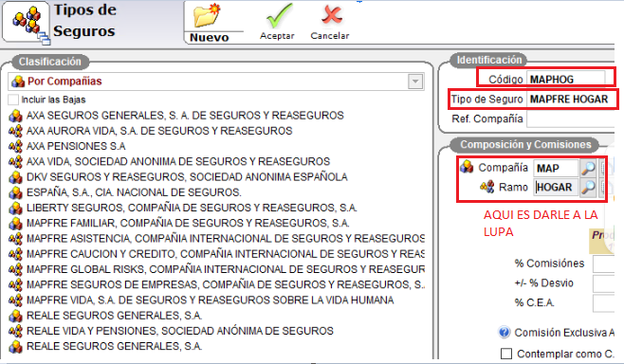
Task: Click the icon of MAPFRE SEGUROS DE EMPRESAS
Action: pyautogui.click(x=15, y=284)
